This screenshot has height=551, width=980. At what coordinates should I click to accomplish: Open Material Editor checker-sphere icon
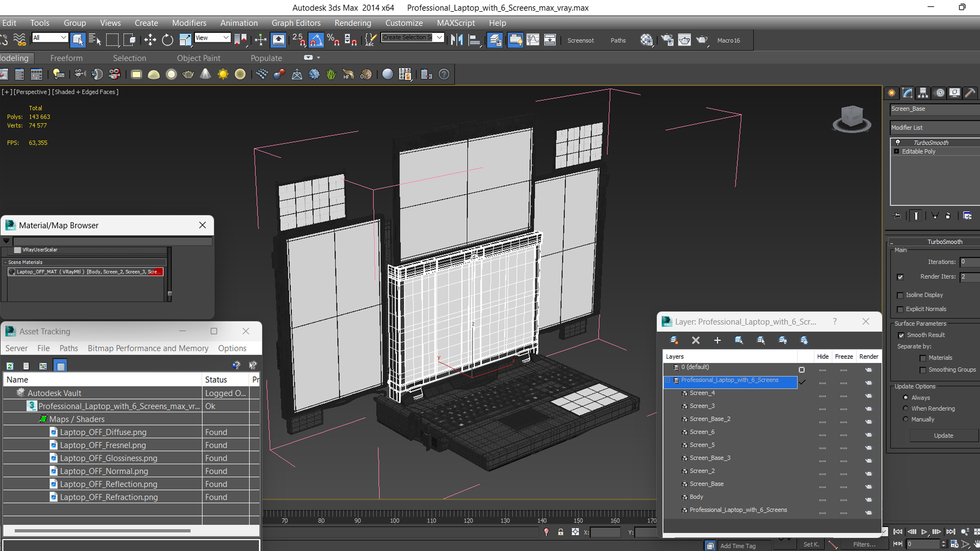[x=647, y=40]
